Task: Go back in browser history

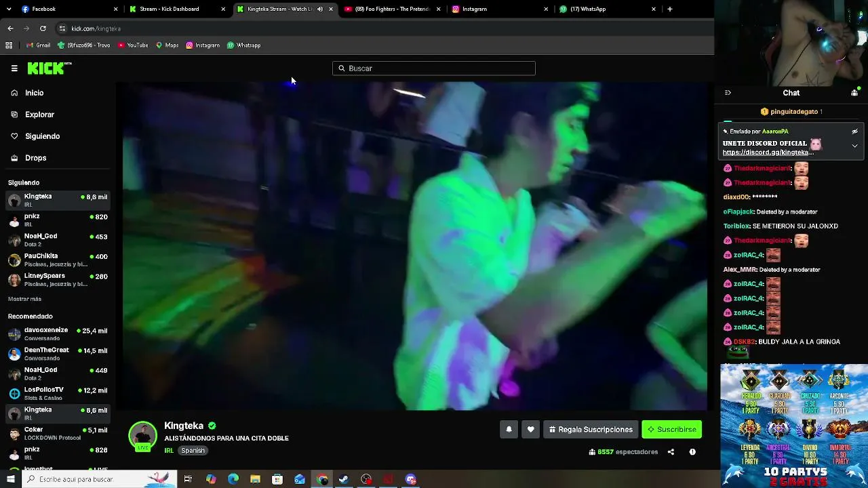Action: 10,28
